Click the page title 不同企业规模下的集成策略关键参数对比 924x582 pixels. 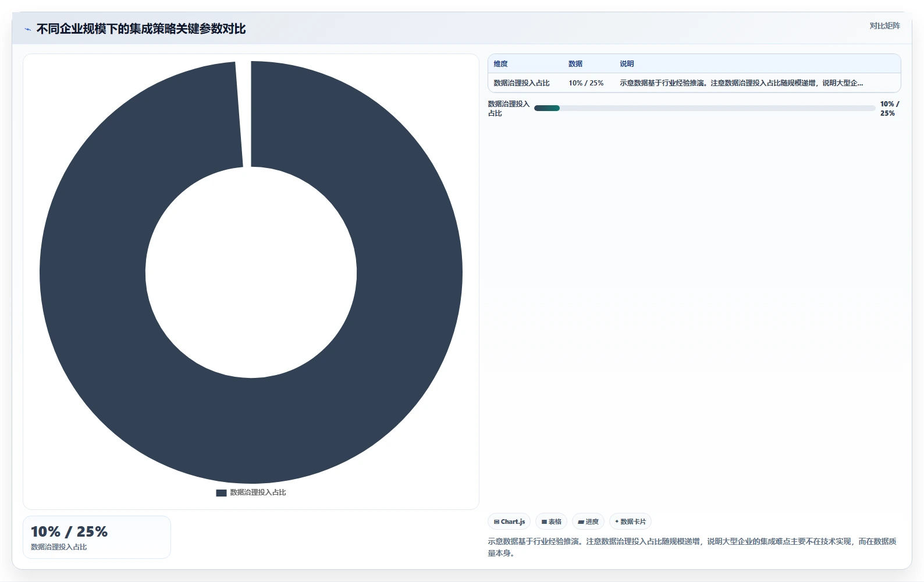coord(141,28)
